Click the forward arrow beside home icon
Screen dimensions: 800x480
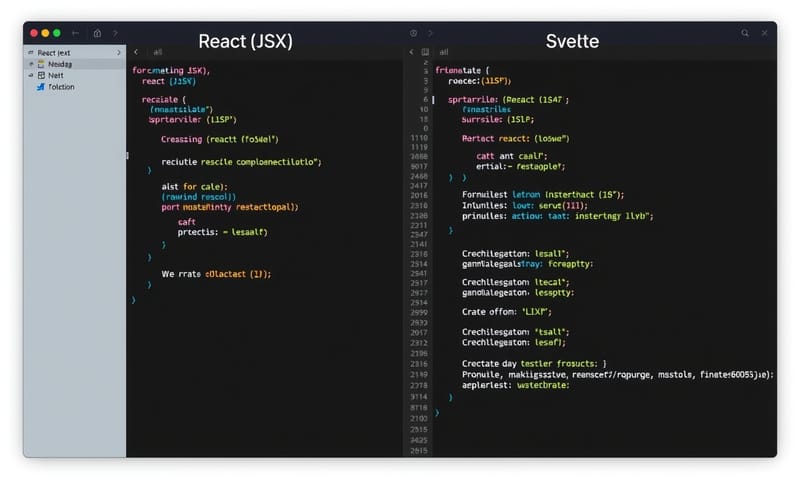(x=115, y=33)
